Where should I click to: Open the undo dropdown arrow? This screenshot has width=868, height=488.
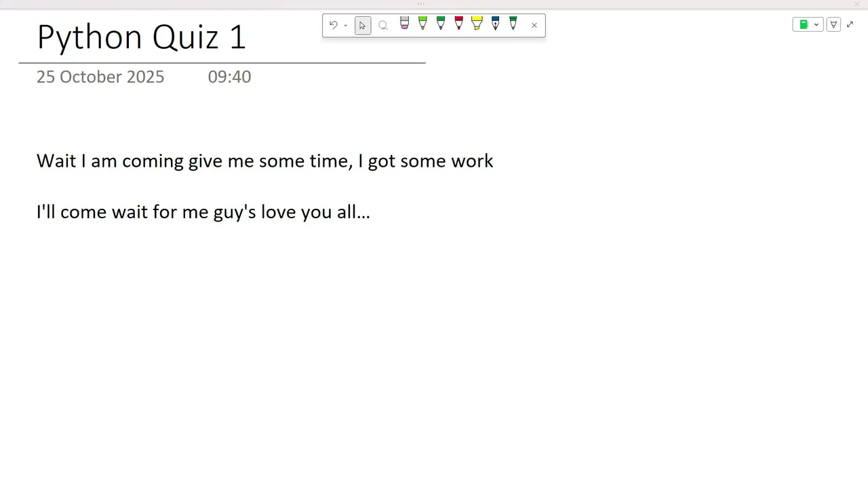(x=346, y=26)
